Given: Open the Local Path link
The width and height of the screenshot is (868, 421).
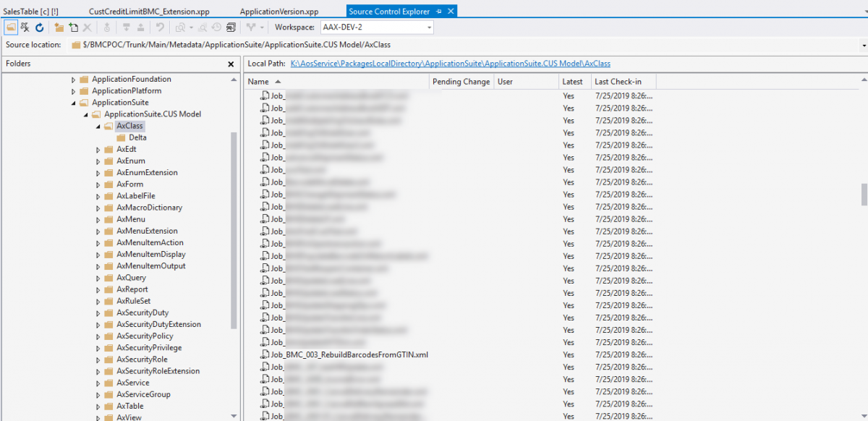Looking at the screenshot, I should (x=450, y=64).
